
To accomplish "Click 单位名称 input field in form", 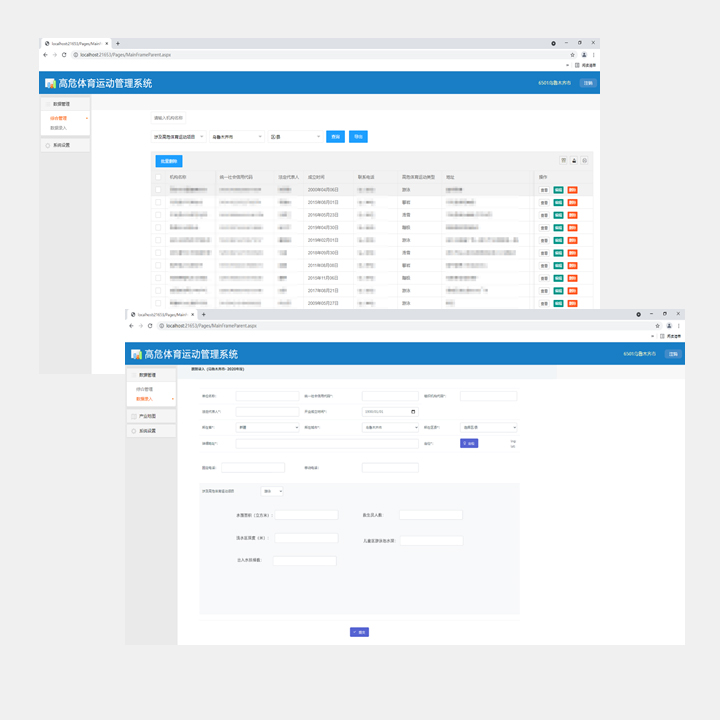I will [x=268, y=396].
